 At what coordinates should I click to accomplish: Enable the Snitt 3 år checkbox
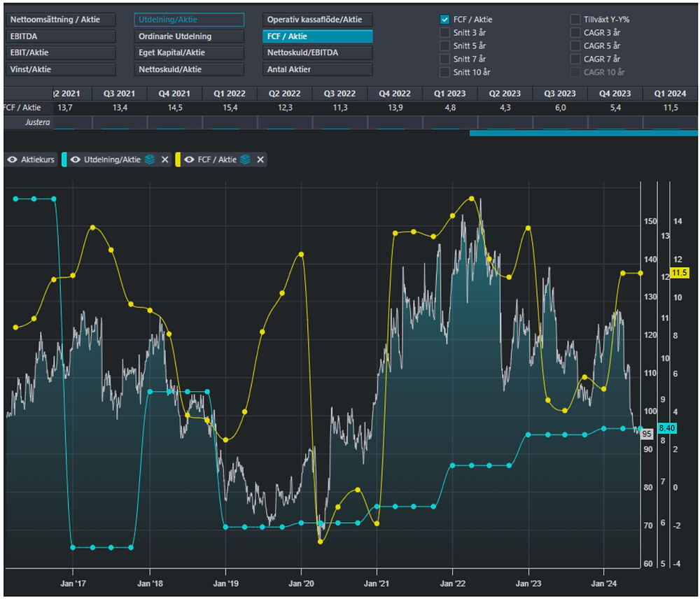444,33
